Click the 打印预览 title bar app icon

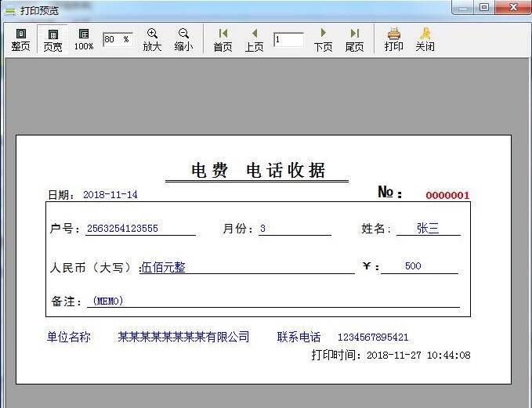click(x=10, y=10)
